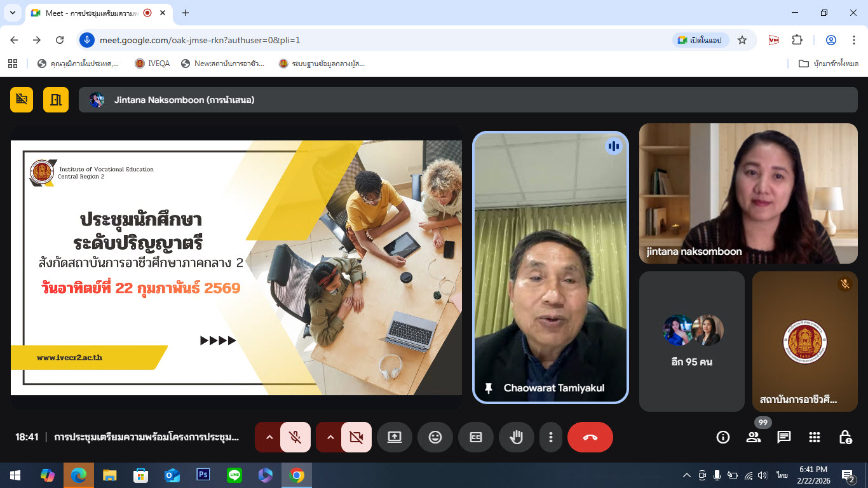Show the people participants list
Screen dimensions: 868x488
tap(754, 437)
